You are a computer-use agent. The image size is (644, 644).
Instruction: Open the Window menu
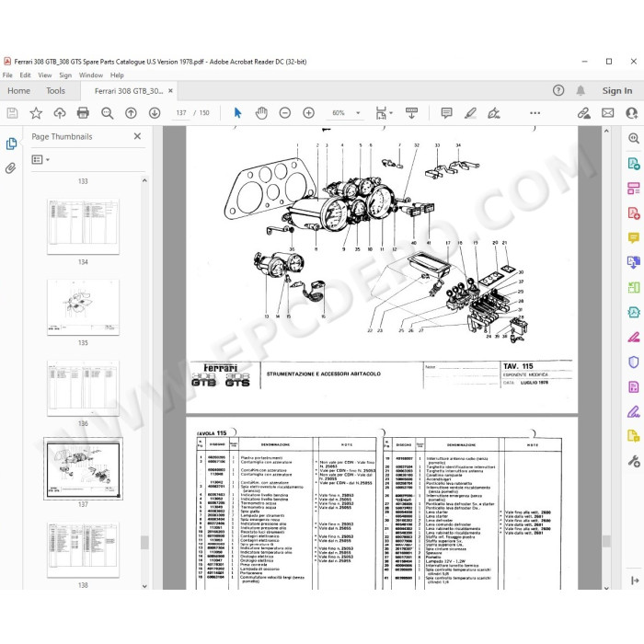(x=91, y=75)
